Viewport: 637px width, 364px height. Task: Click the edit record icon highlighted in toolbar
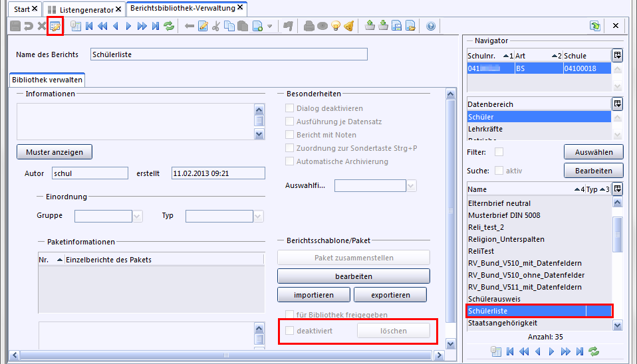point(55,27)
